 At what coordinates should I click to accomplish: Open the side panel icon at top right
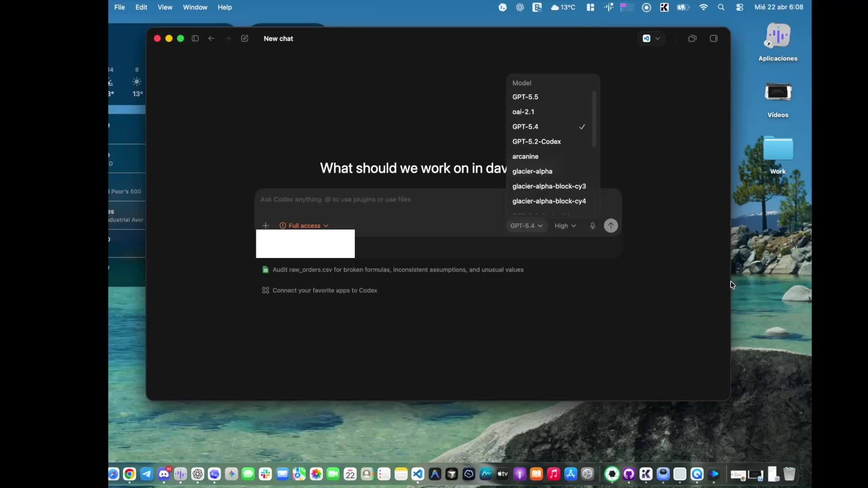[x=714, y=38]
